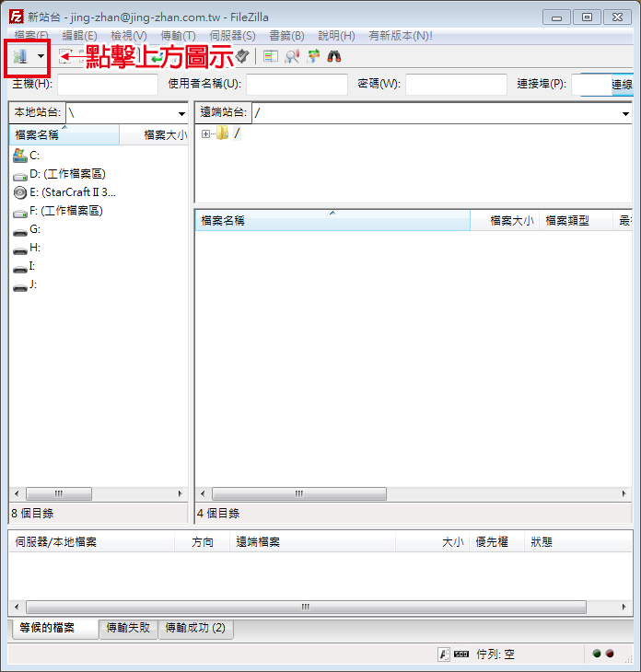Switch to the 傳輸失敗 tab
The height and width of the screenshot is (672, 641).
click(128, 628)
